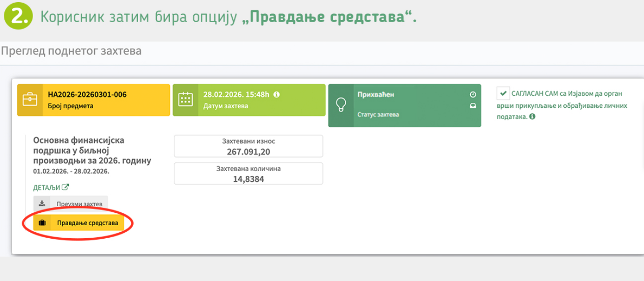Click the Прихваћен status text

376,95
